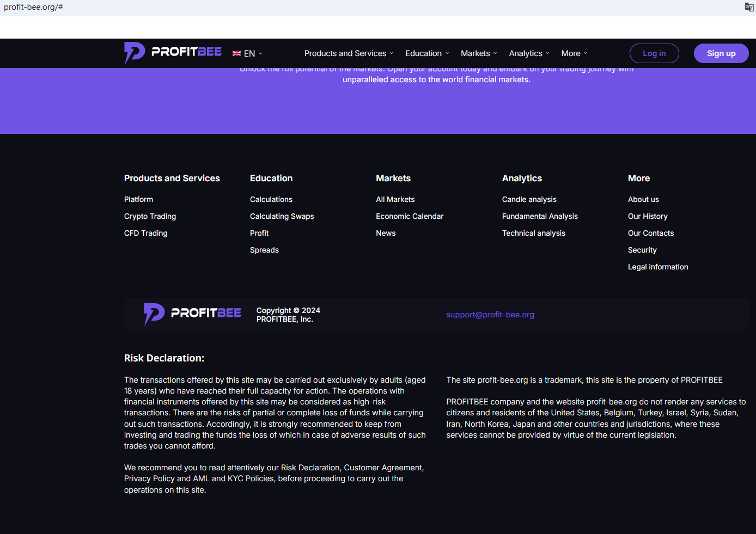The height and width of the screenshot is (534, 756).
Task: Open the Technical analysis link
Action: click(x=533, y=233)
